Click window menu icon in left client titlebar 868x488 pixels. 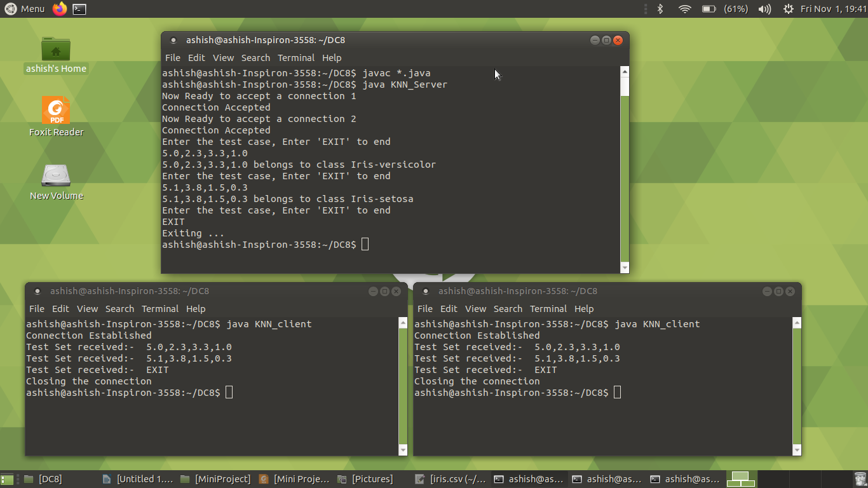click(x=37, y=292)
